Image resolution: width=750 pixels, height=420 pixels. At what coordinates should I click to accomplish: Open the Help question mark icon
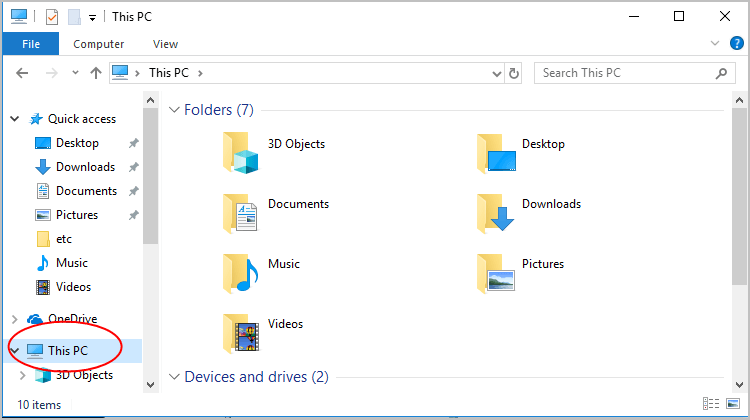[x=737, y=44]
